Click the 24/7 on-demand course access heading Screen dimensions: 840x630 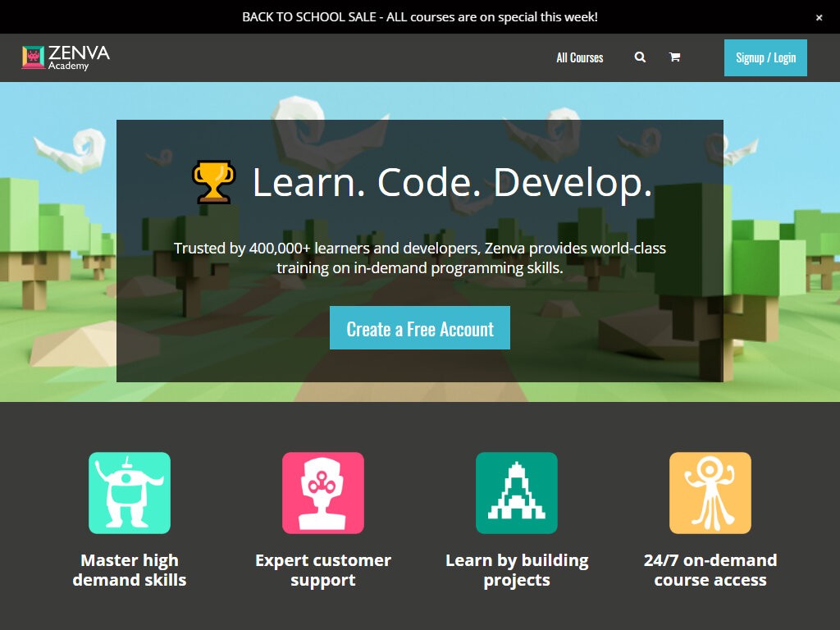(710, 570)
